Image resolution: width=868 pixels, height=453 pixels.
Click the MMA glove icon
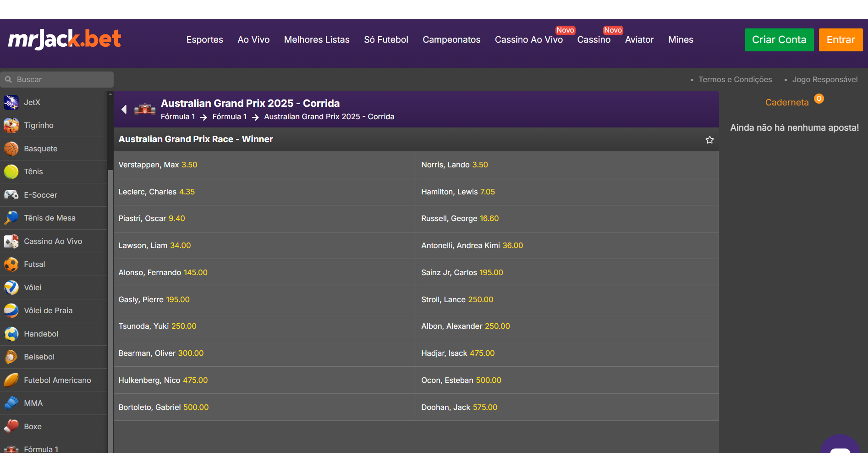pos(11,403)
